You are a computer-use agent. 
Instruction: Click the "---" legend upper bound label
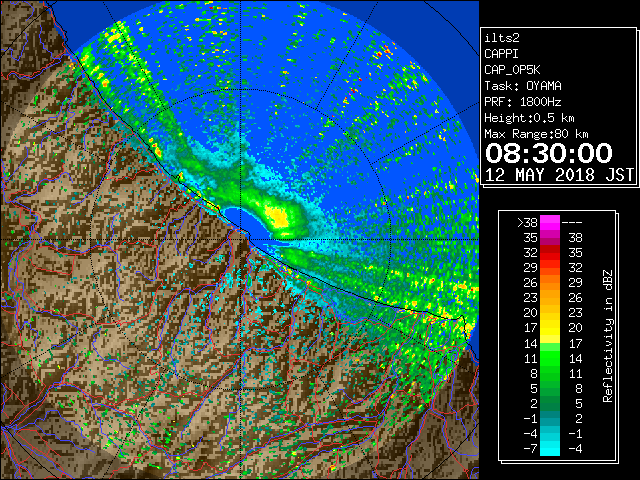click(x=572, y=223)
